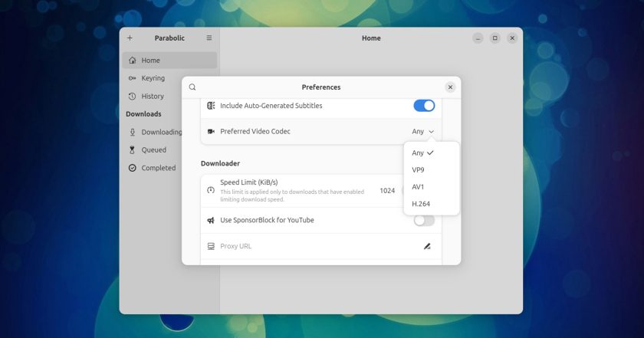The width and height of the screenshot is (644, 338).
Task: Choose AV1 codec option
Action: (431, 187)
